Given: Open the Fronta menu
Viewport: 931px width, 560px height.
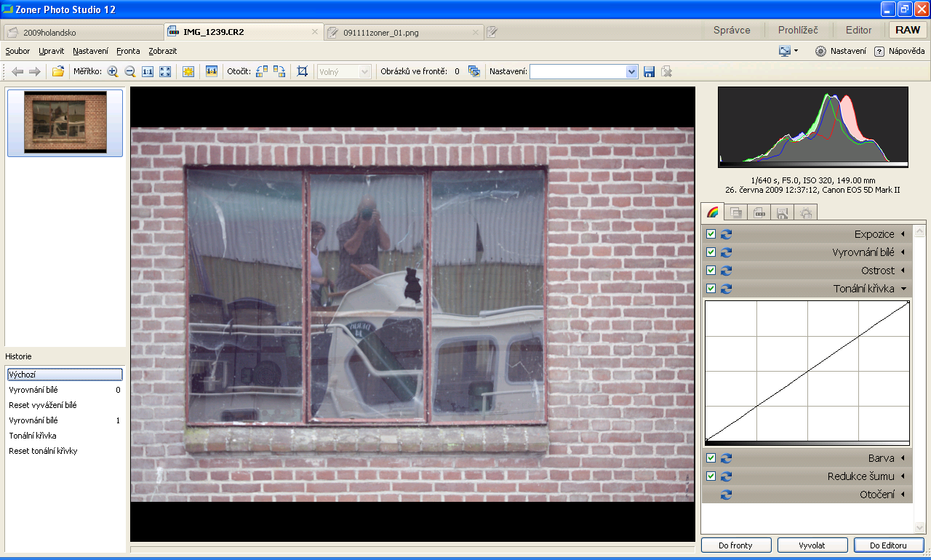Looking at the screenshot, I should pos(128,51).
